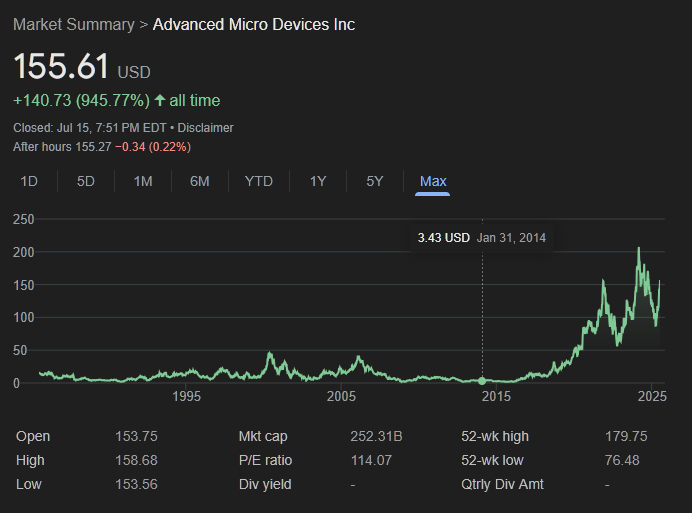This screenshot has height=513, width=692.
Task: Click the After hours 155.27 text
Action: tap(62, 147)
